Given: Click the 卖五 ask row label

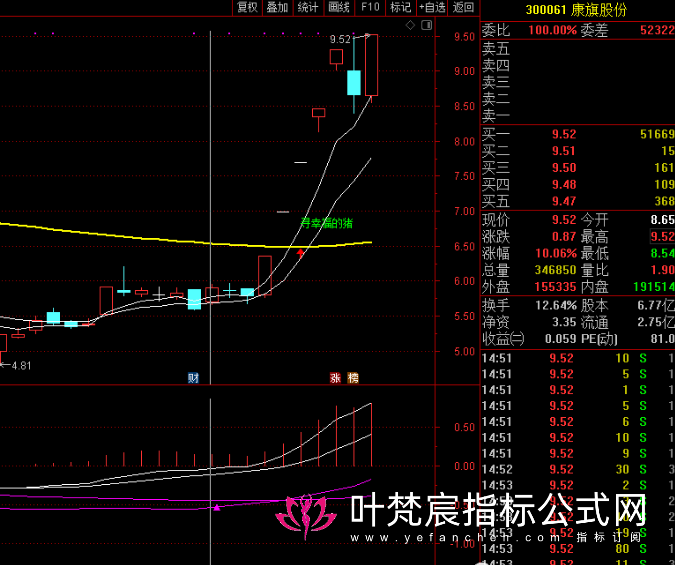Looking at the screenshot, I should [495, 49].
